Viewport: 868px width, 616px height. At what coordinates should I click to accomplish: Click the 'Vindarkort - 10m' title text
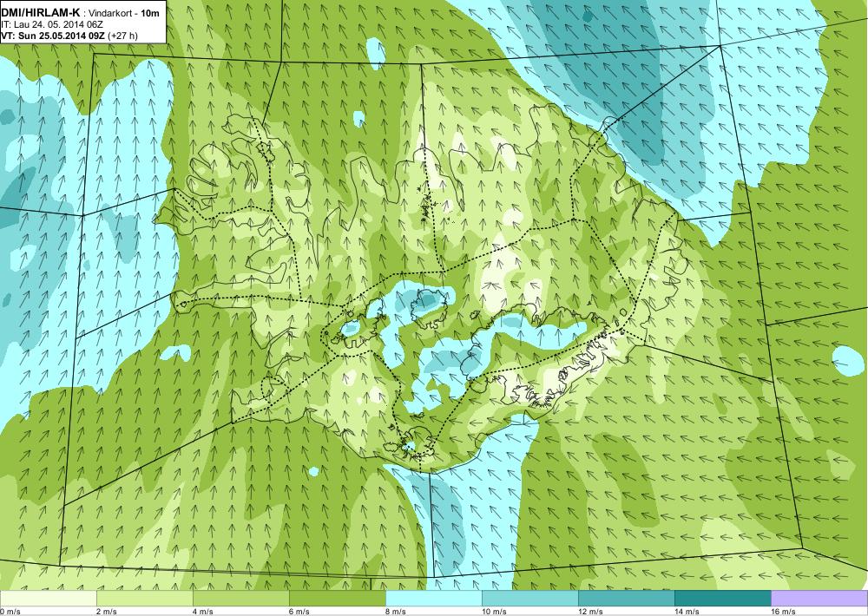coord(124,13)
